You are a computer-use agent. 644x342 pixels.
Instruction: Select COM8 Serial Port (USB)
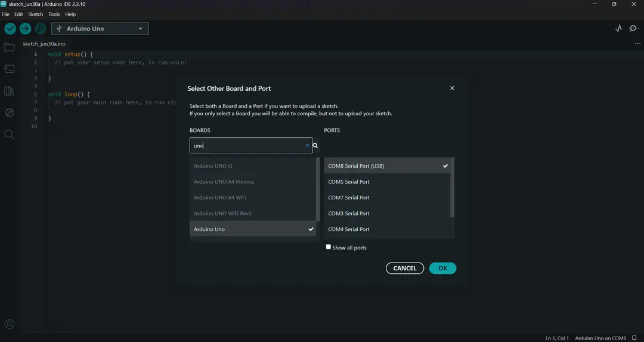388,166
